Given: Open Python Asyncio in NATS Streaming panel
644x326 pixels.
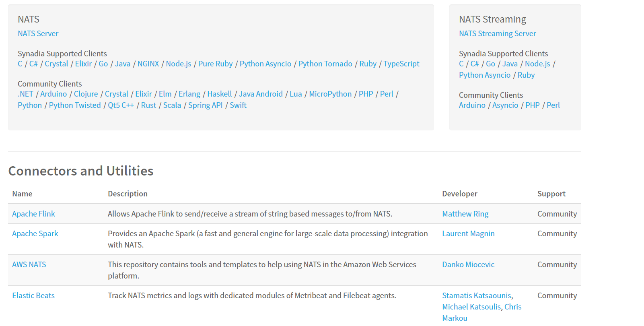Looking at the screenshot, I should click(485, 75).
